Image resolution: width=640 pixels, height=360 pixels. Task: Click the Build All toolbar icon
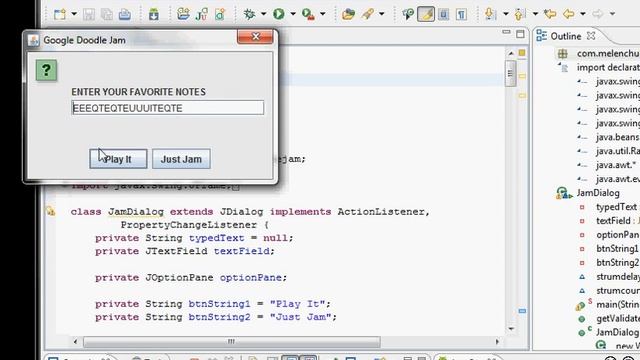153,14
